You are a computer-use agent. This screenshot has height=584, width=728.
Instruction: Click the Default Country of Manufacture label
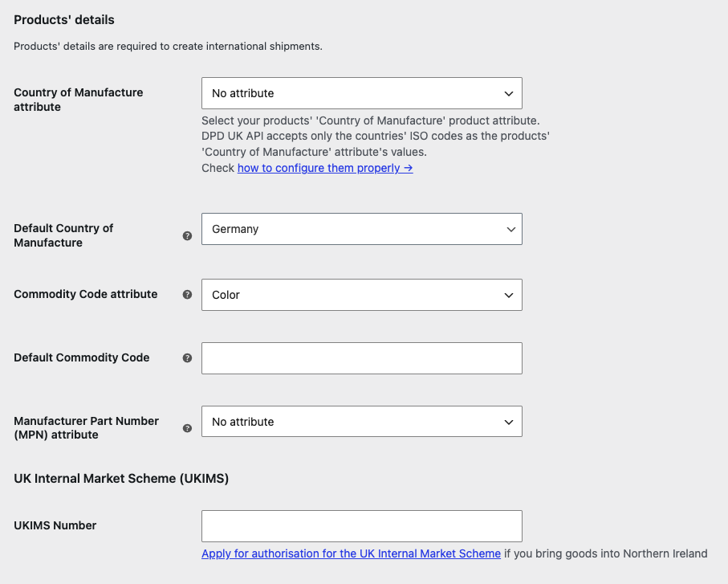point(63,235)
